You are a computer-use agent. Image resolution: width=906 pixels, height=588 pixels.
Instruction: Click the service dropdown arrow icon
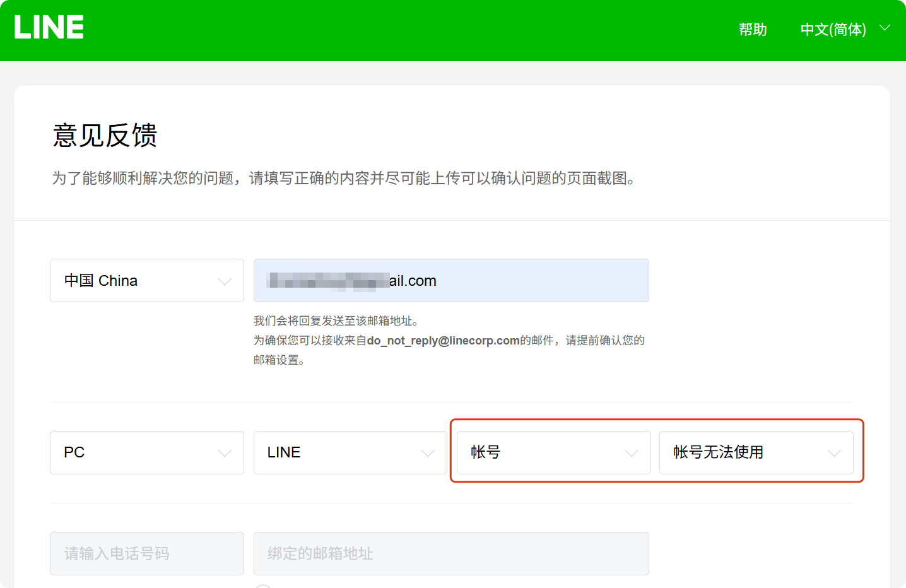click(x=428, y=452)
